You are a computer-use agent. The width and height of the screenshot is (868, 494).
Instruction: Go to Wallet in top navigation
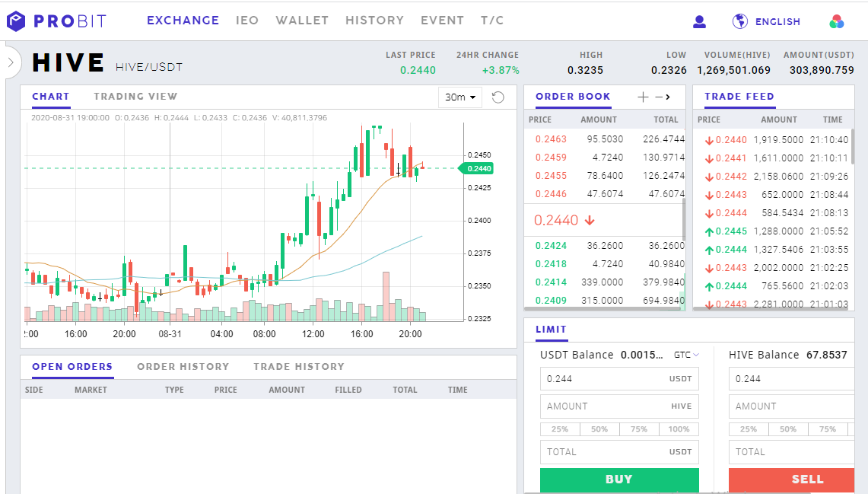(302, 21)
